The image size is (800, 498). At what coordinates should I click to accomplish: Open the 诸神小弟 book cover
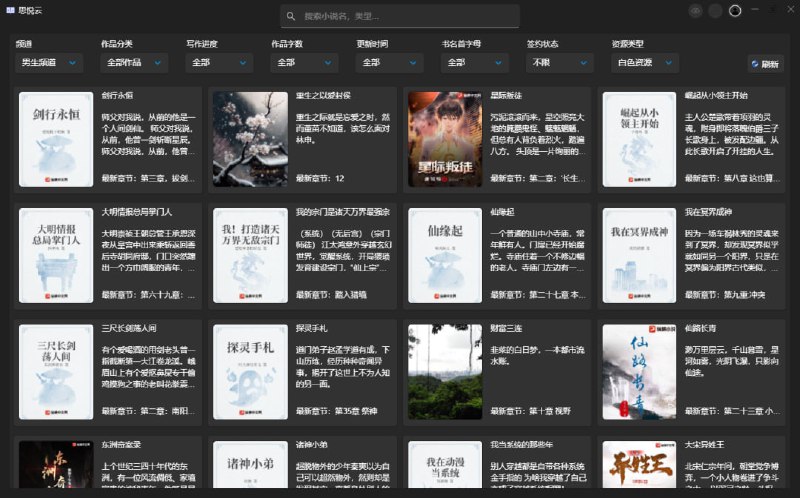251,464
